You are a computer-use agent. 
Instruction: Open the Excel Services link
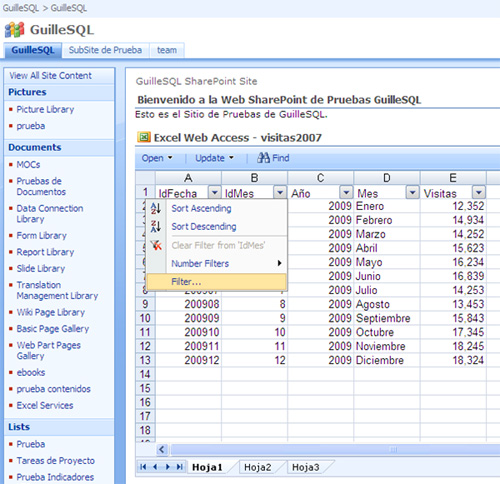pos(45,405)
